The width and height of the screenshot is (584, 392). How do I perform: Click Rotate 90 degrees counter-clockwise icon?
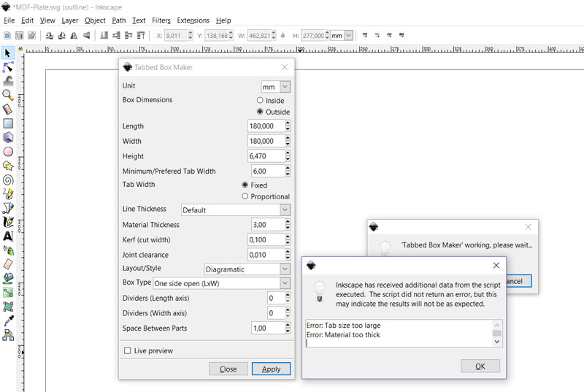pyautogui.click(x=49, y=35)
